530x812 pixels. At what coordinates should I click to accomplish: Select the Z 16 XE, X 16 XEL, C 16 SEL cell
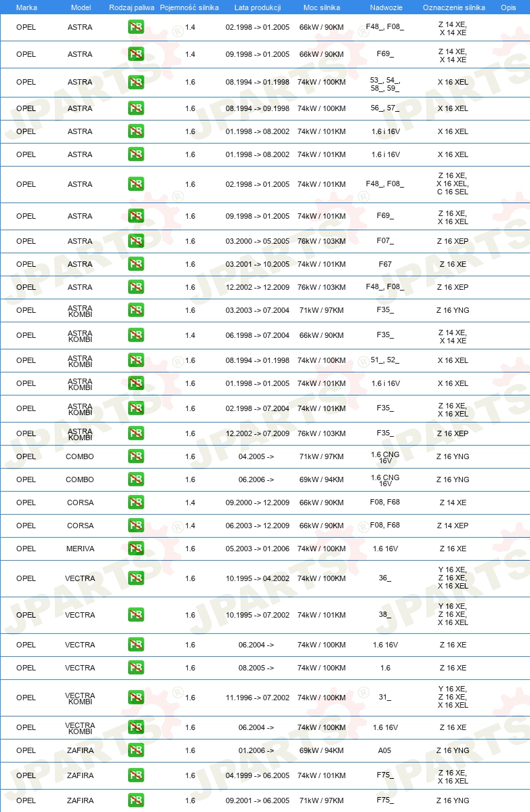(453, 184)
